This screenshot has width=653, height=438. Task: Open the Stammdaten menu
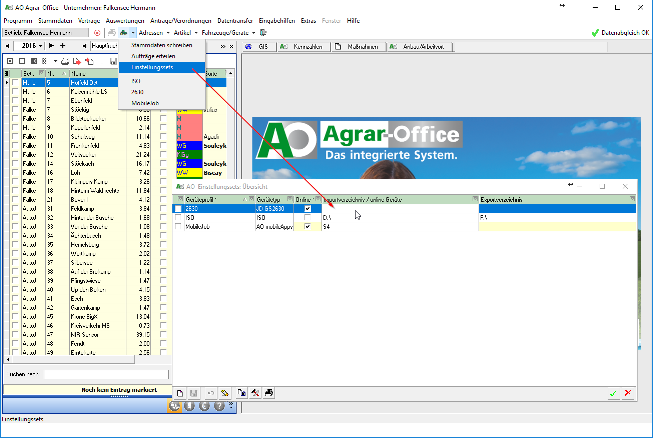click(x=55, y=20)
